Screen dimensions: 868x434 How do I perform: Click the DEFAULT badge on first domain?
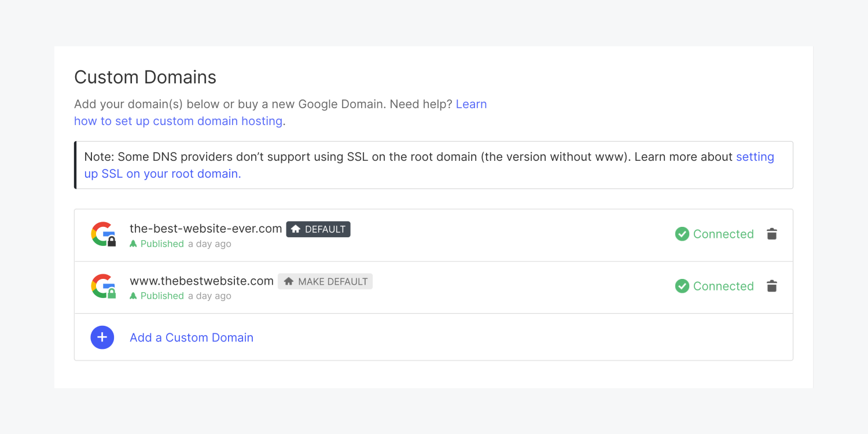[318, 229]
